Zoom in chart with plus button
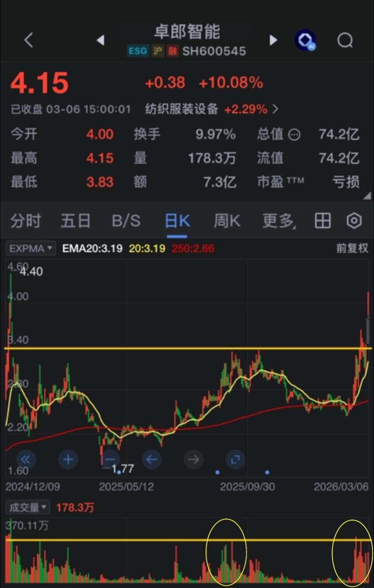This screenshot has width=374, height=588. pos(68,459)
